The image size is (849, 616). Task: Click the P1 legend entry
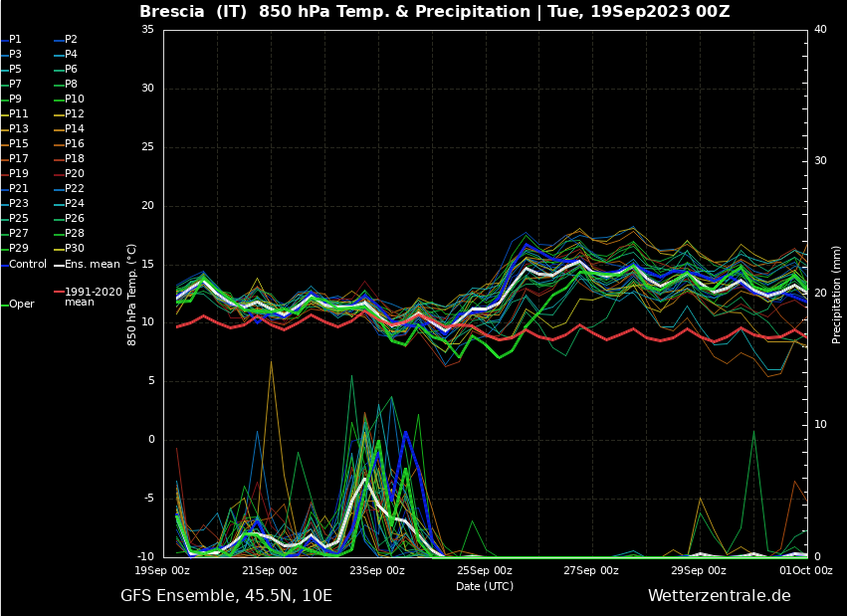[x=11, y=40]
